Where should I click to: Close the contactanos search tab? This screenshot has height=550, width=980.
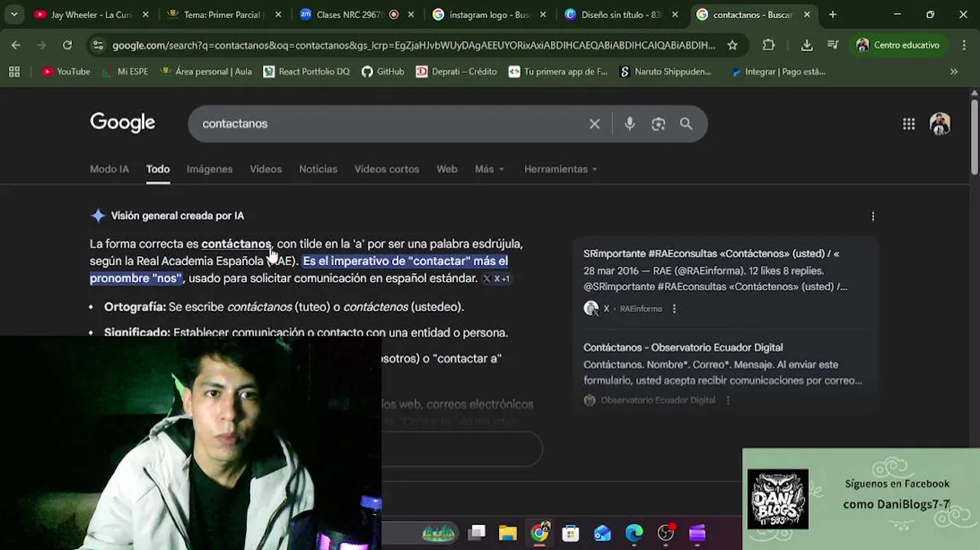click(x=807, y=15)
